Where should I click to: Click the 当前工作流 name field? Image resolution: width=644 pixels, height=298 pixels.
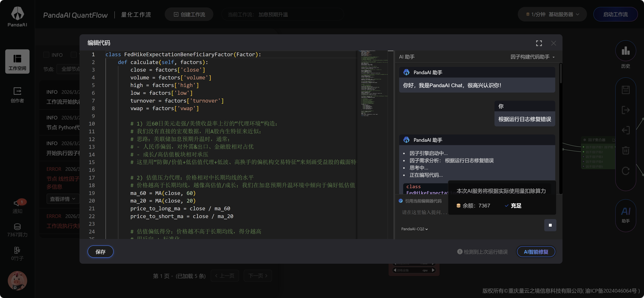tap(283, 14)
